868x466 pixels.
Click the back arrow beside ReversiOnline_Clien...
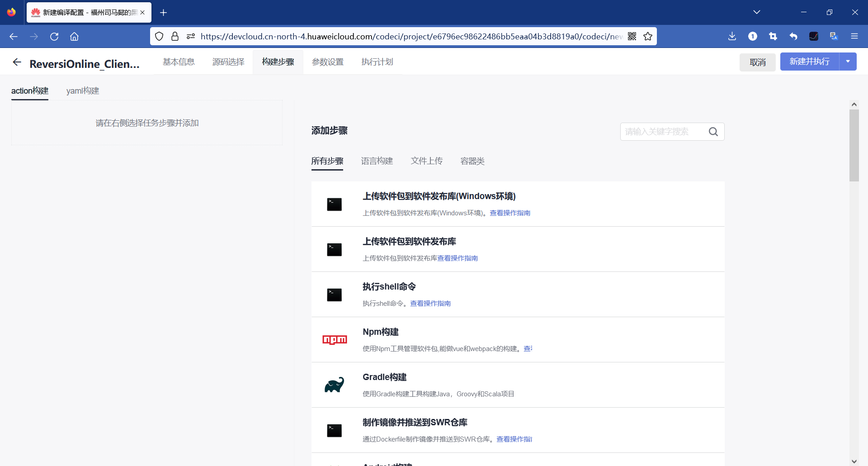point(17,62)
